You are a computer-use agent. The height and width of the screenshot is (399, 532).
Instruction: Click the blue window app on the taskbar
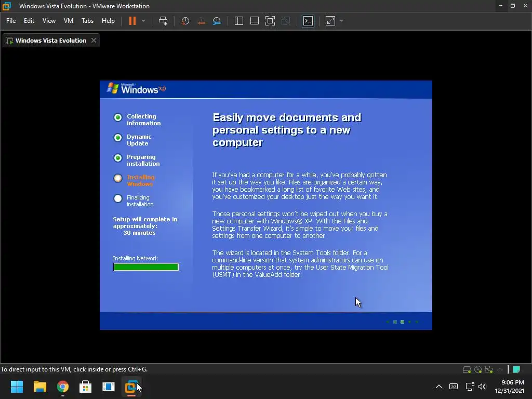click(109, 387)
